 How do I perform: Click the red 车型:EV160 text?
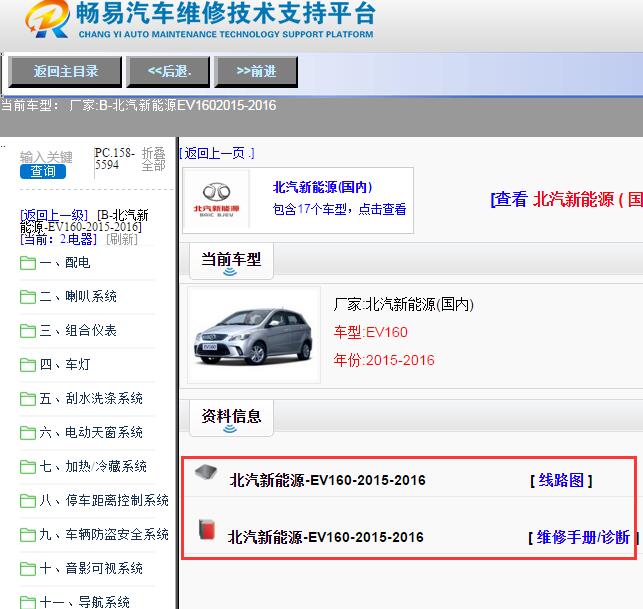pos(370,332)
